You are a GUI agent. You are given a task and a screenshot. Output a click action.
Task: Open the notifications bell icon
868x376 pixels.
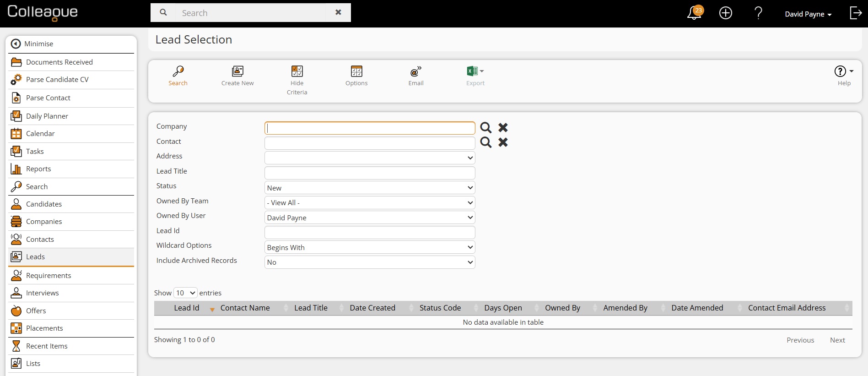(x=694, y=13)
